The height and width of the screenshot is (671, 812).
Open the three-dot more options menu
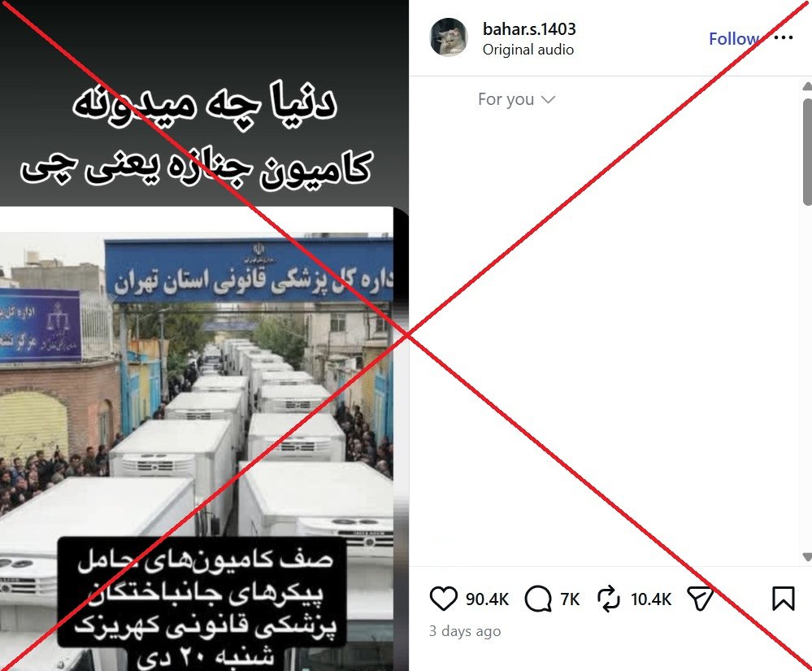784,37
